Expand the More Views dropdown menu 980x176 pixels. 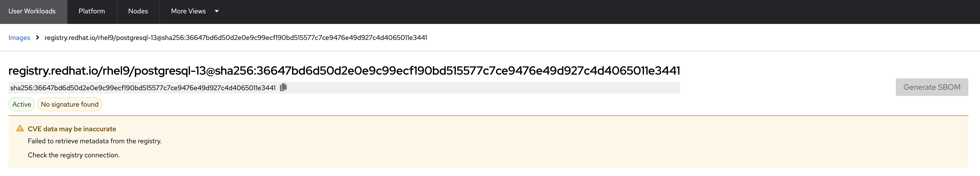(x=189, y=11)
